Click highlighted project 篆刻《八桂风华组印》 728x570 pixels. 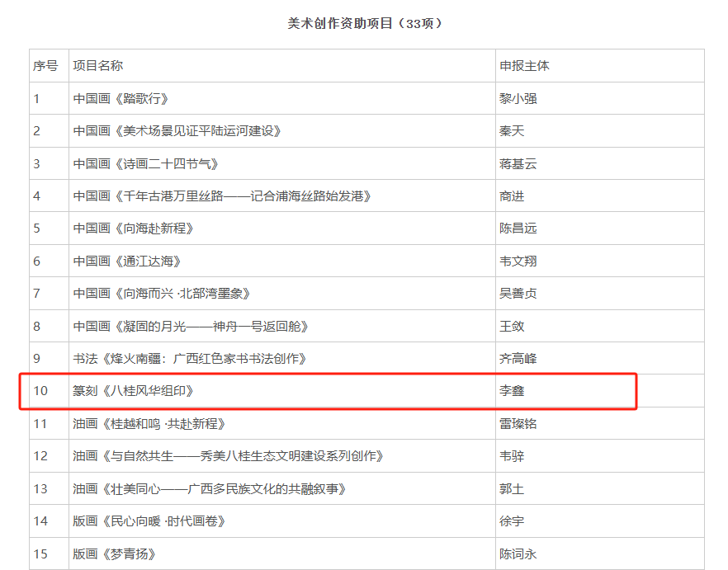[x=133, y=391]
